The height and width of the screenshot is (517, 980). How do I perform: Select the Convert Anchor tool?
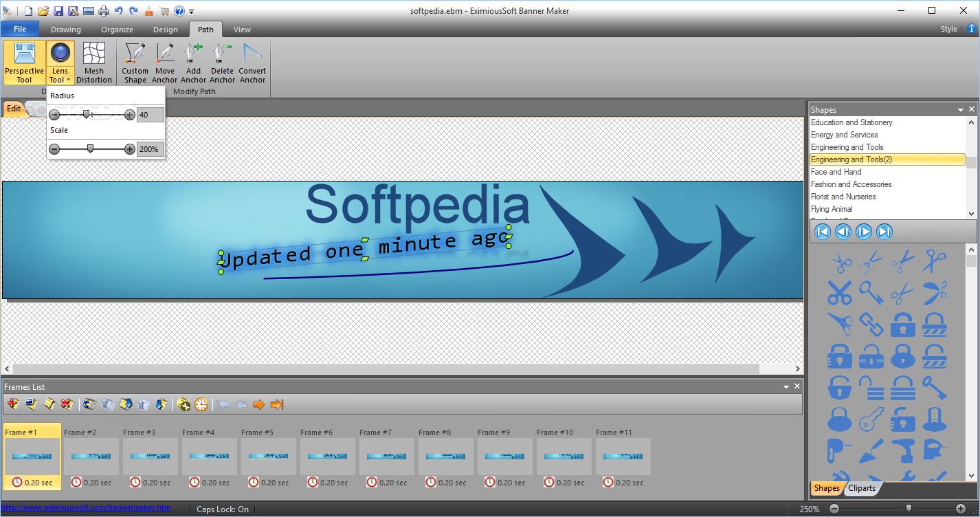tap(252, 63)
